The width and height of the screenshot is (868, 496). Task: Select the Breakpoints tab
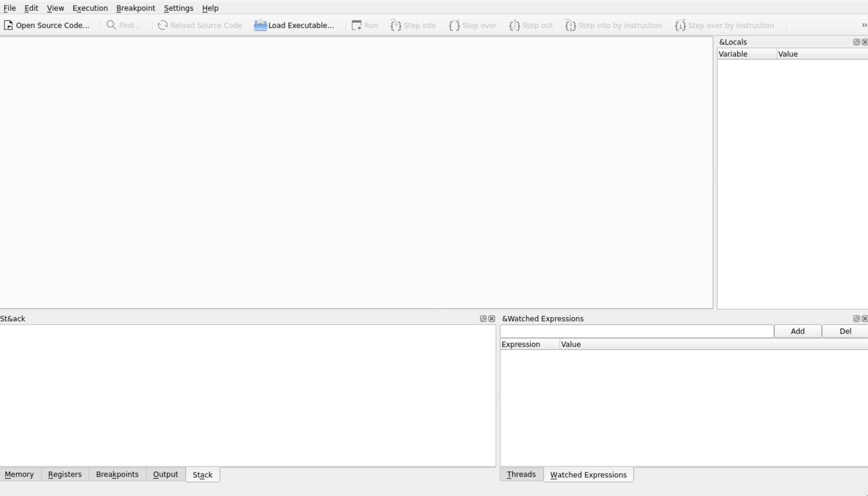(x=117, y=475)
